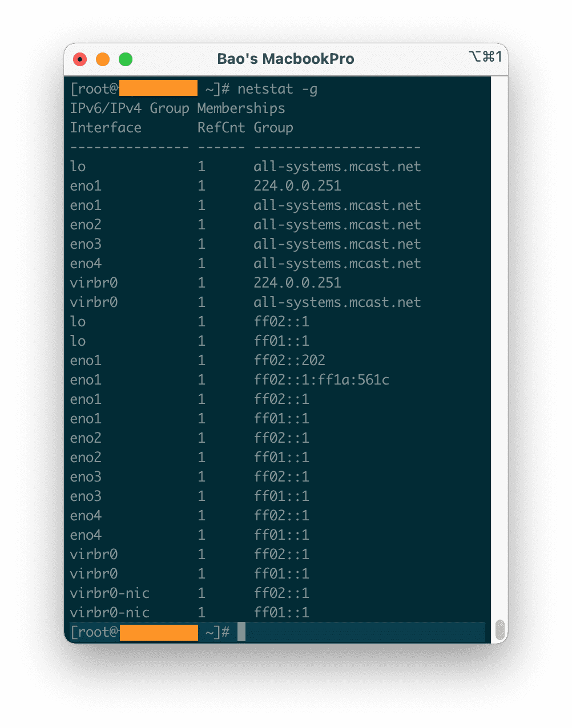Click the dashed separator under Group header
572x728 pixels.
(337, 147)
